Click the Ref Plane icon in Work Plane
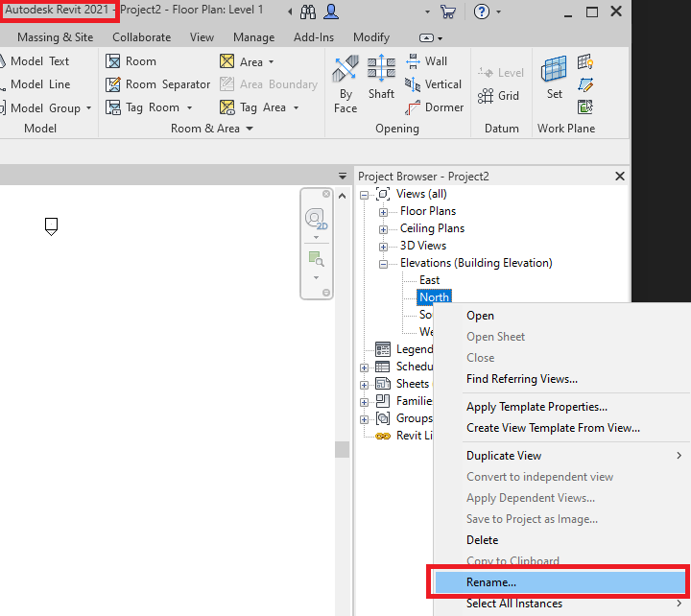This screenshot has height=616, width=691. coord(585,84)
